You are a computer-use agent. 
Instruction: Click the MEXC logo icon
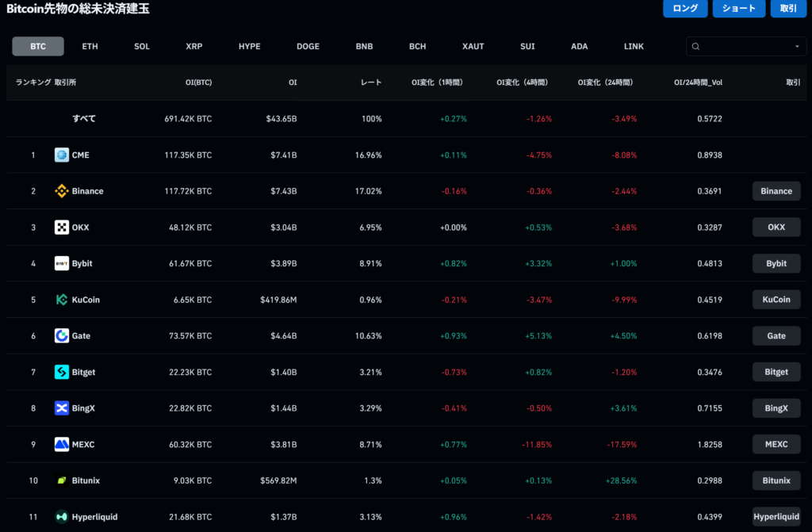click(62, 445)
